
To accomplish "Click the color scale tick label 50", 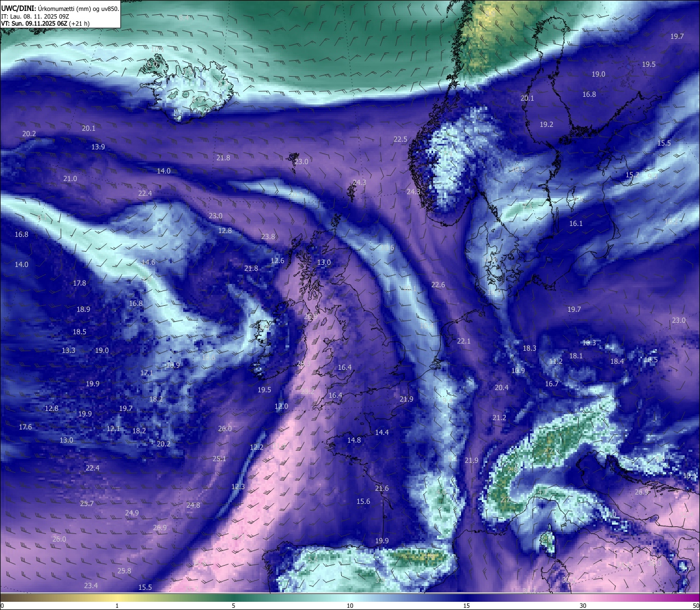I will [696, 606].
